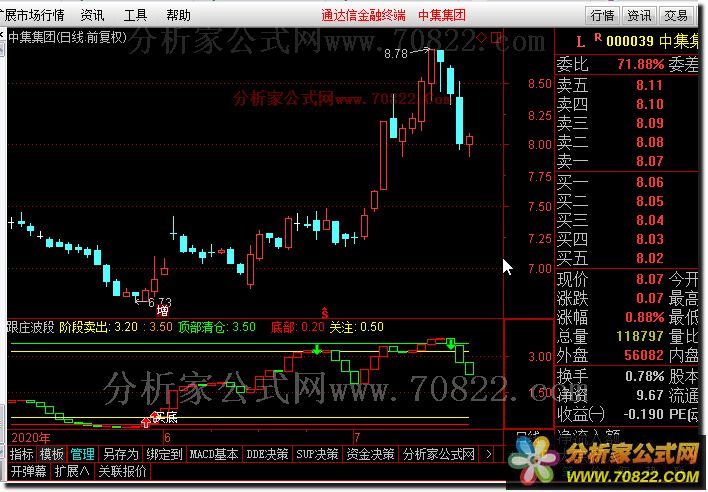Open the 帮助 menu
The width and height of the screenshot is (708, 492).
(178, 15)
